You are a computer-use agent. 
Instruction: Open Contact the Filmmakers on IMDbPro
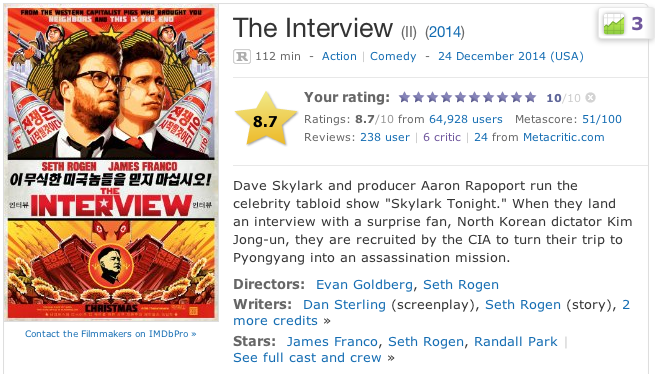tap(111, 334)
